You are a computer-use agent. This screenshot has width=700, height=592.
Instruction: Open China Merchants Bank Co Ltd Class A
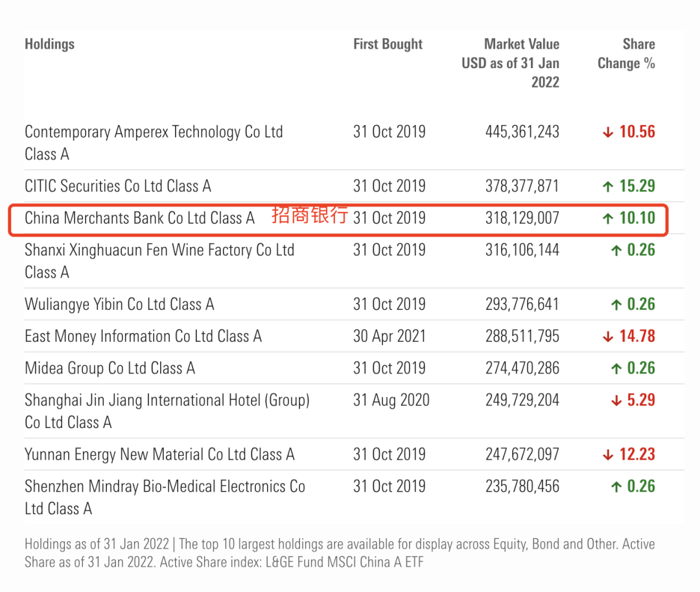coord(139,218)
